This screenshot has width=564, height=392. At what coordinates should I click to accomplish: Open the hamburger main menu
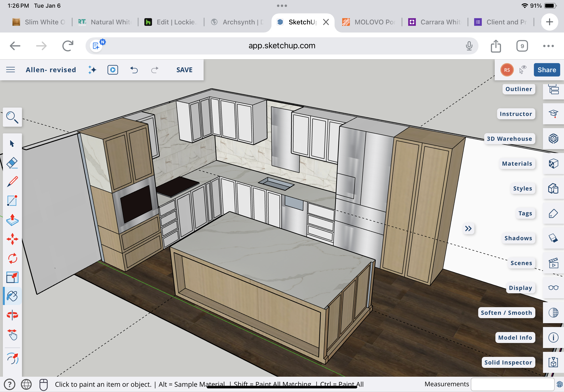(x=11, y=70)
